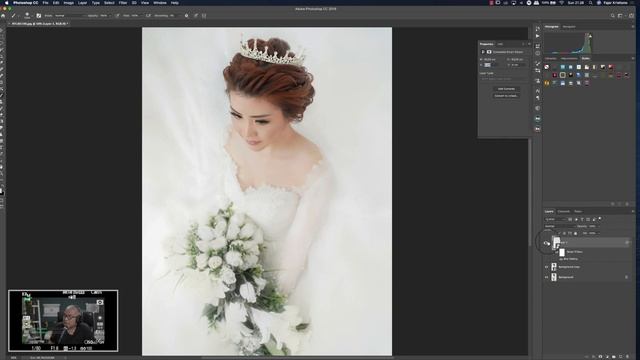The image size is (640, 360).
Task: Toggle visibility of Layer 1
Action: 547,244
